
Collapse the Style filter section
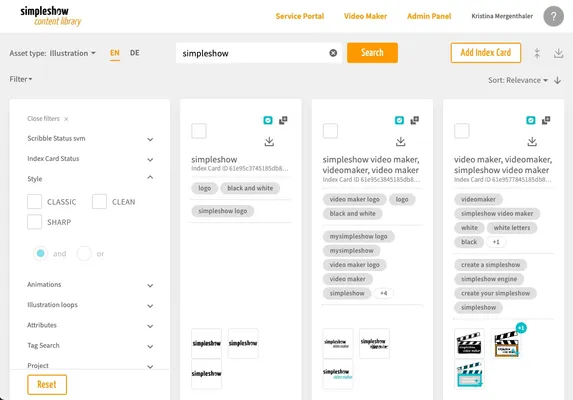[x=90, y=179]
